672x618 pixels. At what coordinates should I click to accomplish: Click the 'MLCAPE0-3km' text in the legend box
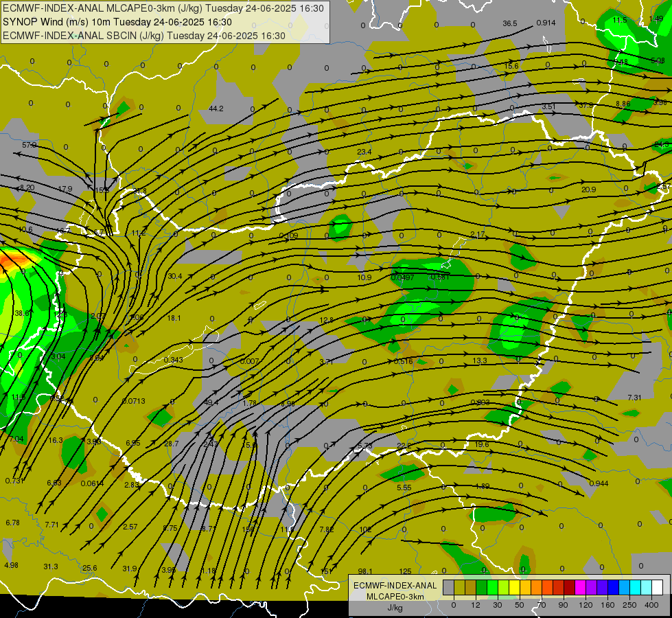point(395,597)
